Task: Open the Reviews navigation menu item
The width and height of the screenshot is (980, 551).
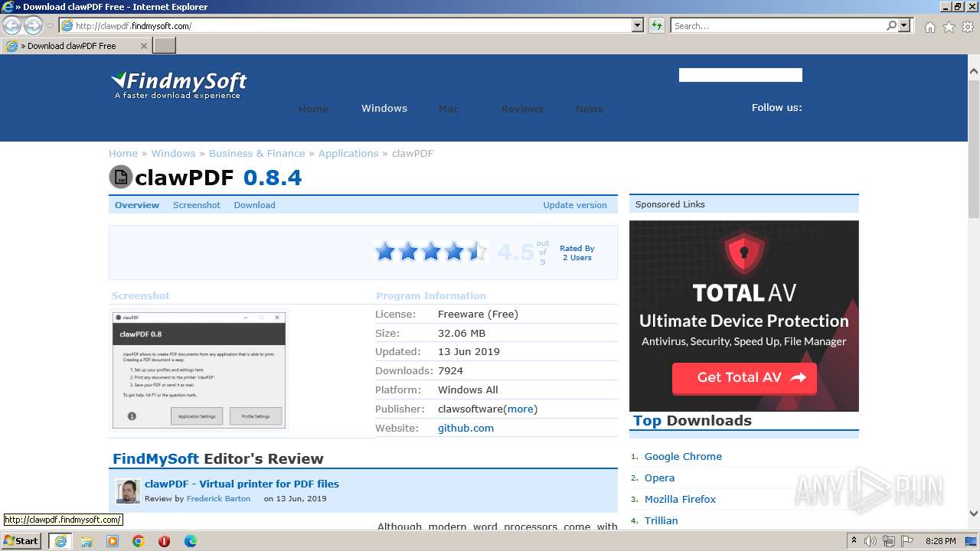Action: point(522,109)
